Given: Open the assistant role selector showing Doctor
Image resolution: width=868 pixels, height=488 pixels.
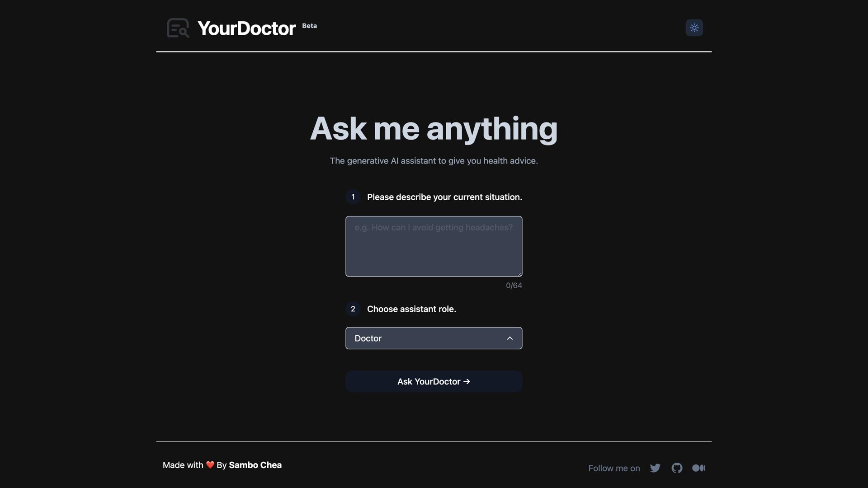Looking at the screenshot, I should pyautogui.click(x=434, y=338).
